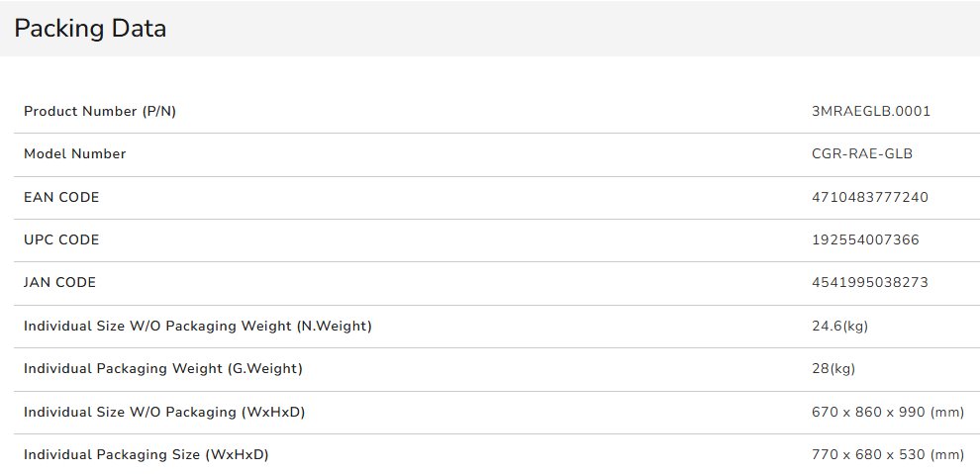Select Individual Size W/O Packaging (WxHxD) label

(x=164, y=412)
